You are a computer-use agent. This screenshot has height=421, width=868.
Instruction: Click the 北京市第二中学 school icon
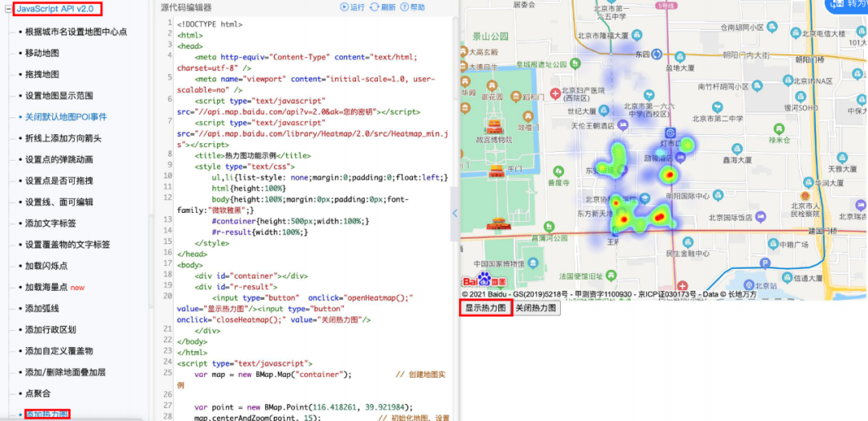[x=718, y=107]
